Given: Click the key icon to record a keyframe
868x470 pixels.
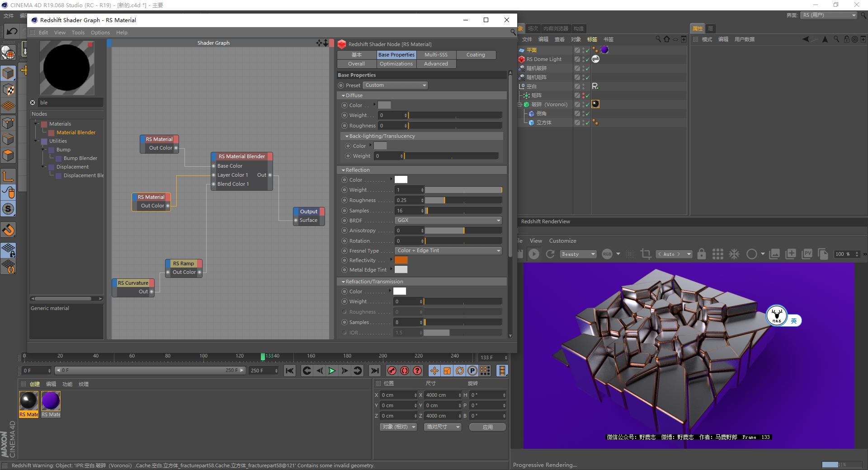Looking at the screenshot, I should point(392,371).
